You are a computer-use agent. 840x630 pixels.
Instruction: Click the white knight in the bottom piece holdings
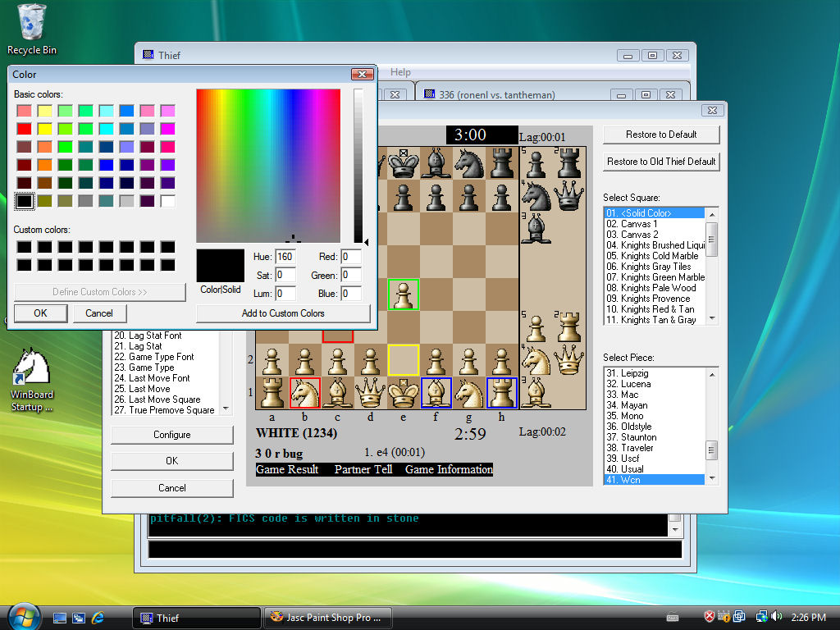[536, 360]
